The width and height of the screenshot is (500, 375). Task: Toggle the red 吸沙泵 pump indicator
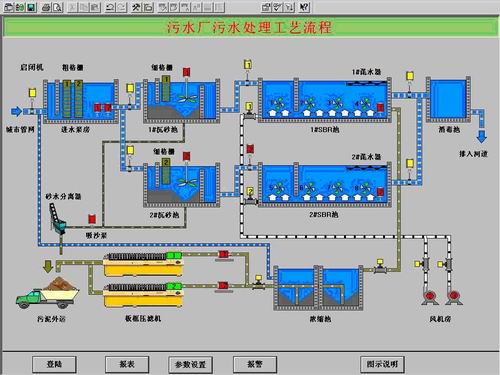click(x=92, y=219)
